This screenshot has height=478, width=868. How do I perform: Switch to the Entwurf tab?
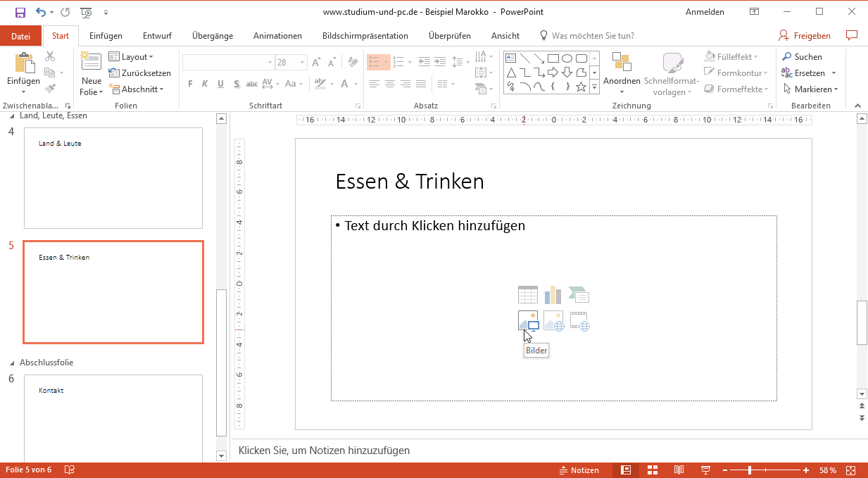(x=157, y=36)
